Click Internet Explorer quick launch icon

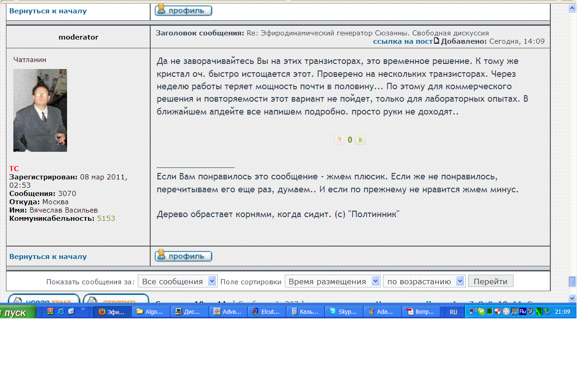[61, 311]
